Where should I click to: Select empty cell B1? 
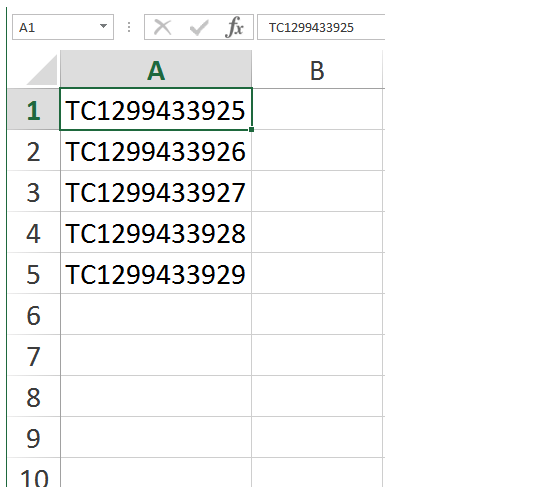coord(317,109)
